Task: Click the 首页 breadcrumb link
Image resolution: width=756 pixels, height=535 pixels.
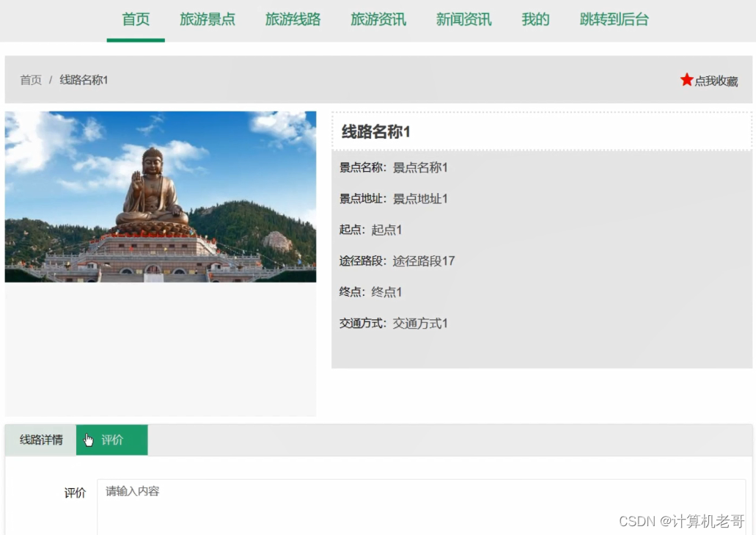Action: 31,80
